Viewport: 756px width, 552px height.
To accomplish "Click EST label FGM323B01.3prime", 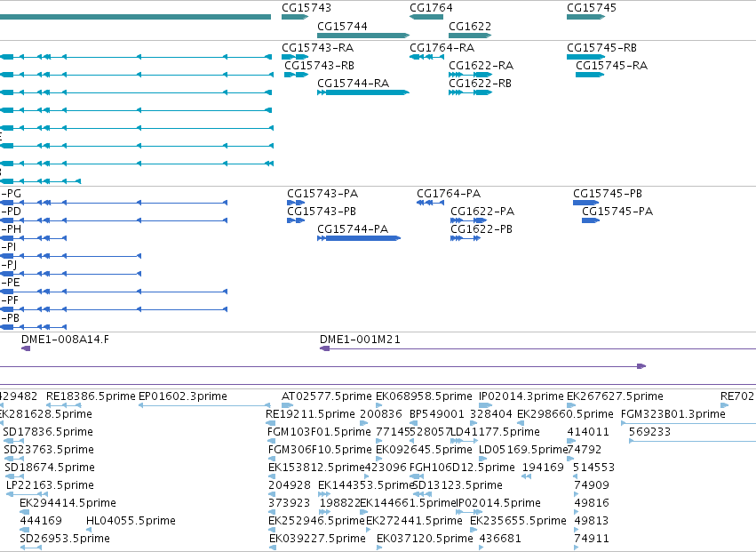I will 673,414.
